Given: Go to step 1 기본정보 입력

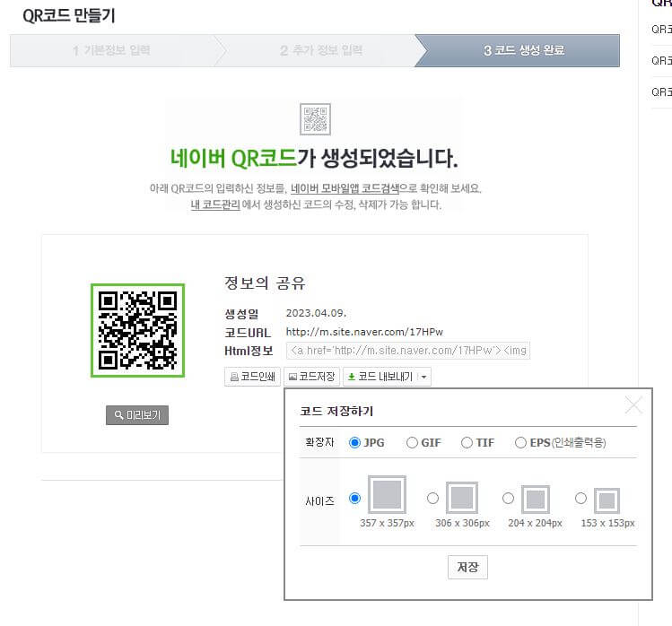Looking at the screenshot, I should (111, 50).
